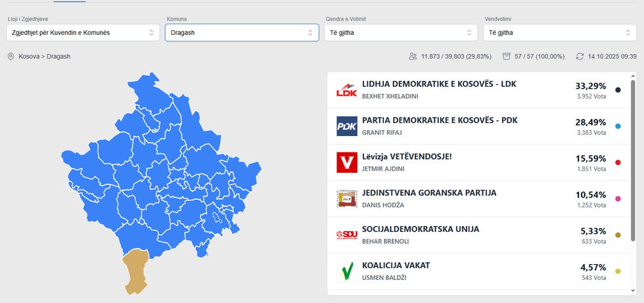Click the SDU party logo
The height and width of the screenshot is (303, 644).
346,235
